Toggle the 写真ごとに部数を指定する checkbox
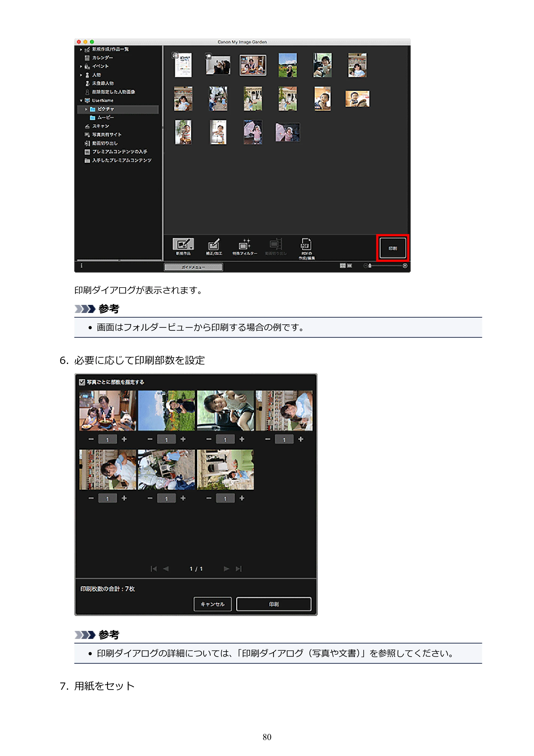This screenshot has width=534, height=756. [82, 382]
